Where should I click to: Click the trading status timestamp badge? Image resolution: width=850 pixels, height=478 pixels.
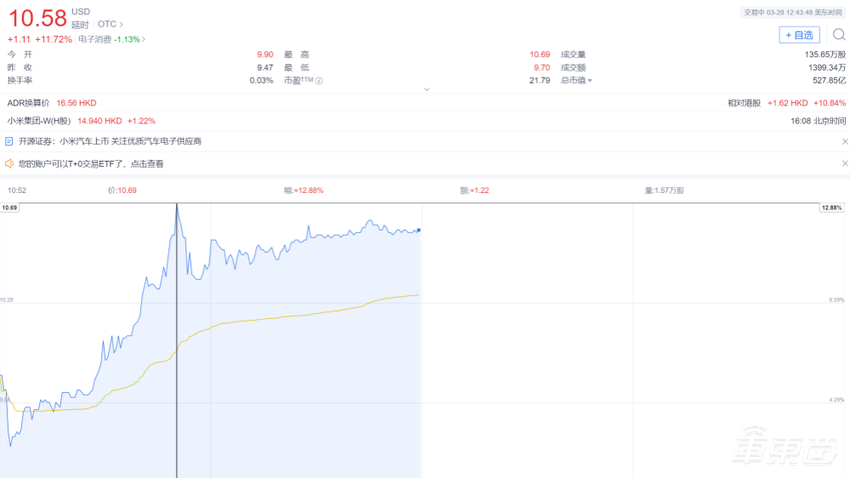793,13
